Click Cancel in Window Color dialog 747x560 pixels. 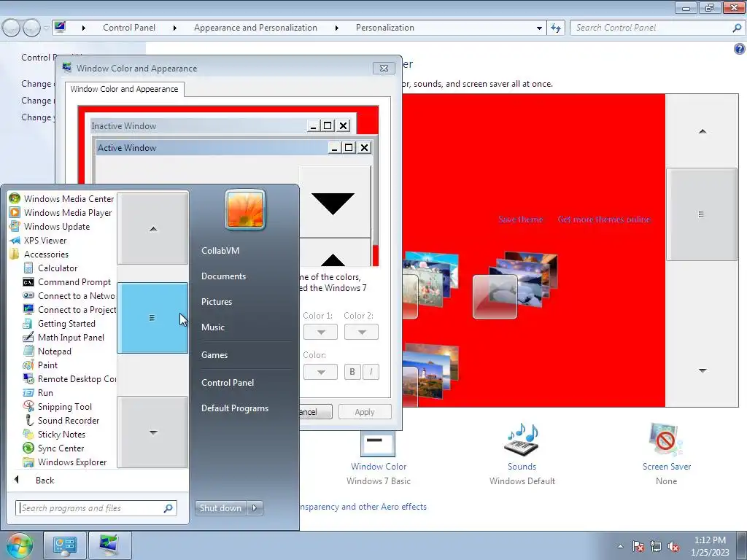(x=315, y=412)
